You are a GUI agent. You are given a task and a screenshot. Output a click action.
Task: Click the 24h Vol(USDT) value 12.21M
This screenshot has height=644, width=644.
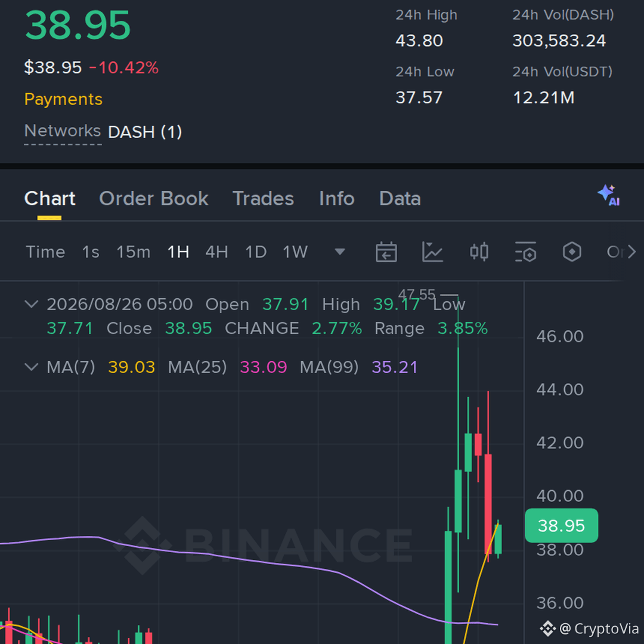click(544, 98)
